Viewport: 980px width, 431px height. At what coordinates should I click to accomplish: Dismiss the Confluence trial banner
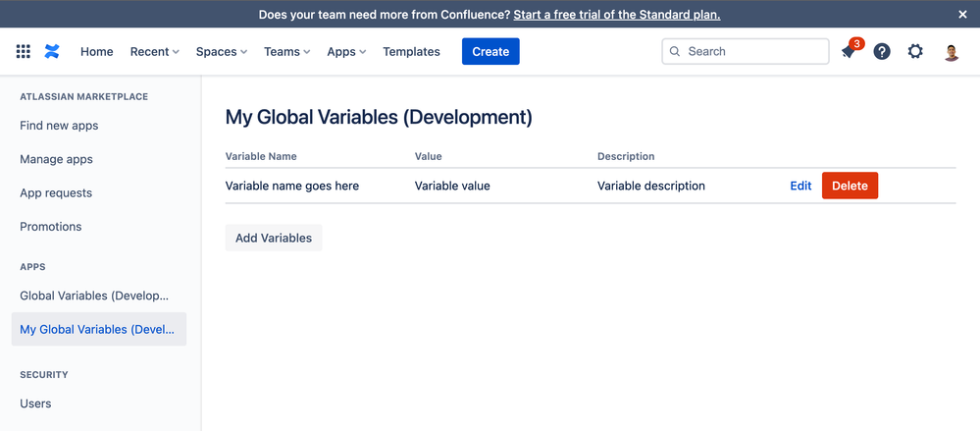click(962, 15)
